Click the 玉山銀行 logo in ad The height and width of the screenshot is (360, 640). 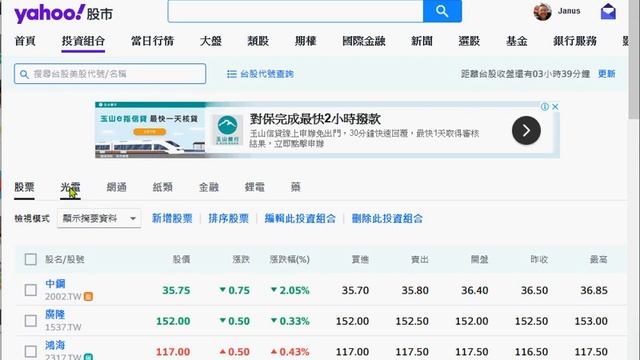click(227, 130)
